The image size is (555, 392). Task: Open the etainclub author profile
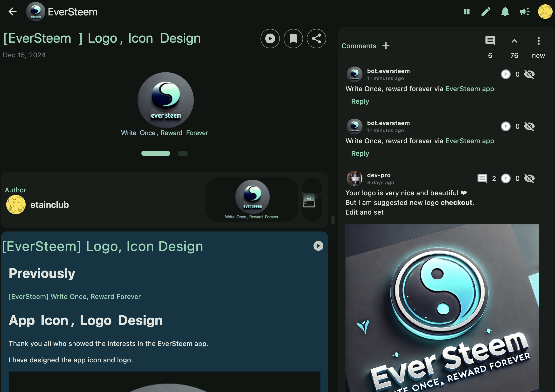pos(49,205)
